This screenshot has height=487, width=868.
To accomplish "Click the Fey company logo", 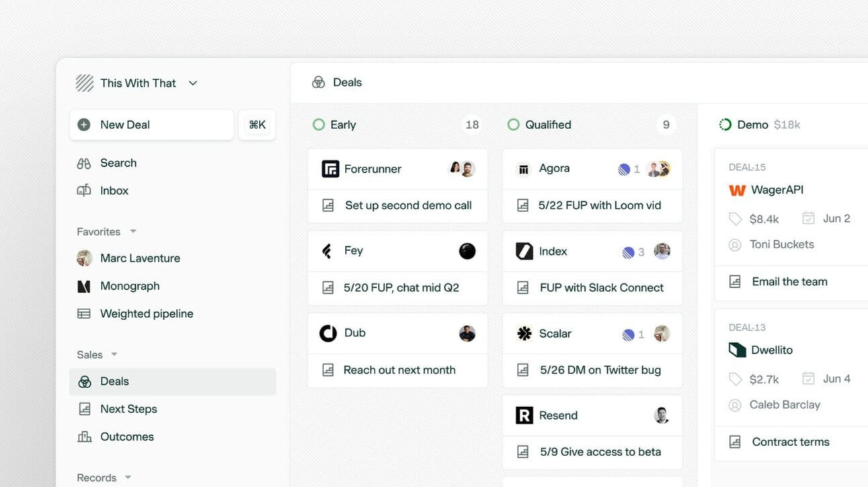I will (327, 251).
